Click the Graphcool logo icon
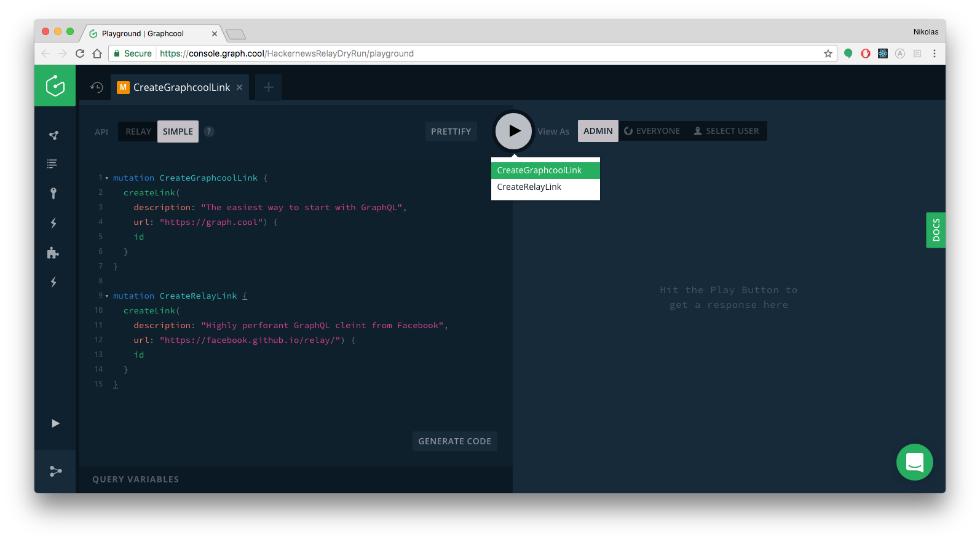The height and width of the screenshot is (542, 980). [55, 86]
